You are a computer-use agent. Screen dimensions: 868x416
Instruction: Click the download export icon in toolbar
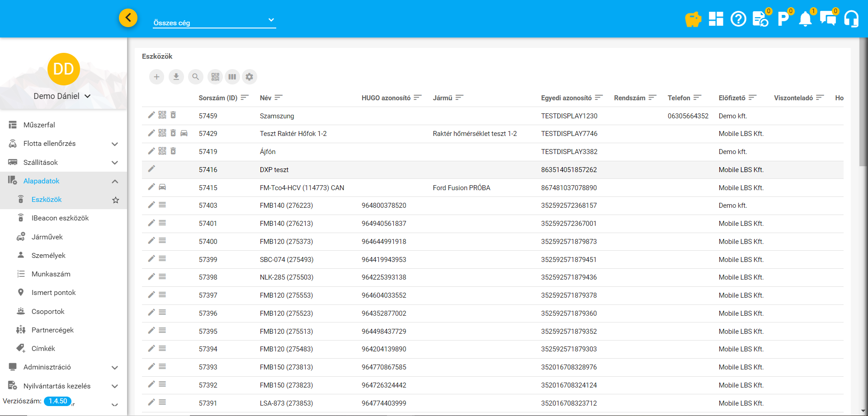(x=176, y=77)
